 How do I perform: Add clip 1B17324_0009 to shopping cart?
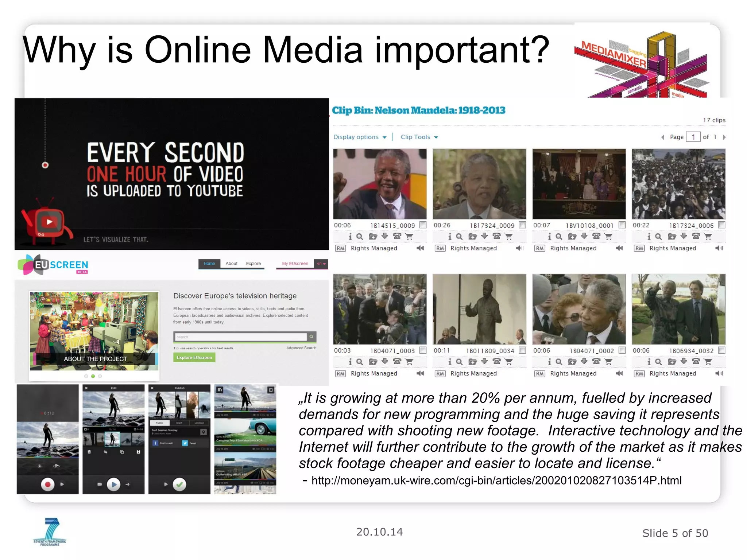[x=509, y=236]
